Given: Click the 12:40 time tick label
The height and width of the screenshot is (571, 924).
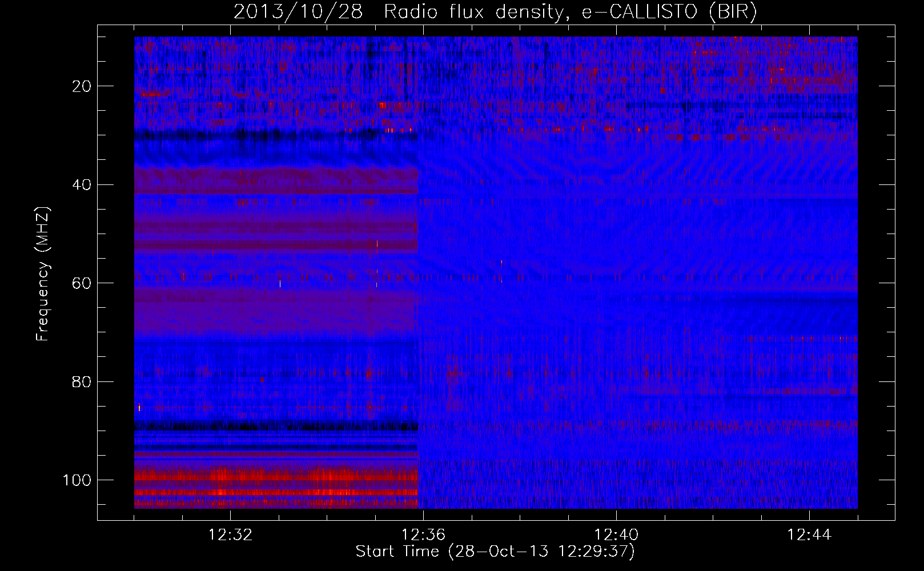Looking at the screenshot, I should coord(616,535).
